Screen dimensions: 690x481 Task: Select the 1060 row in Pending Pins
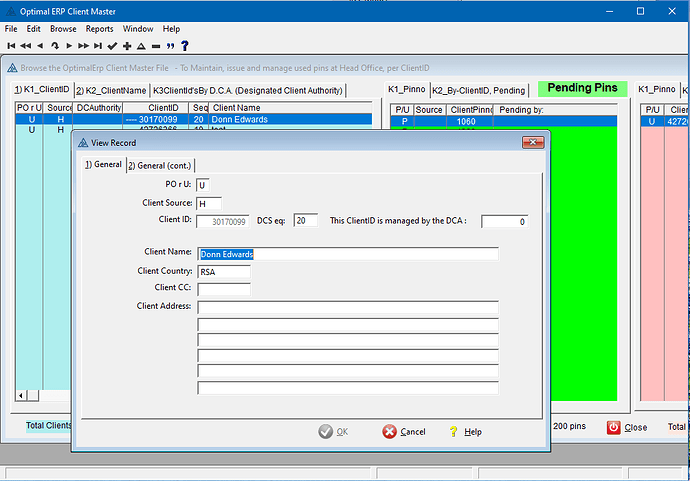(465, 121)
